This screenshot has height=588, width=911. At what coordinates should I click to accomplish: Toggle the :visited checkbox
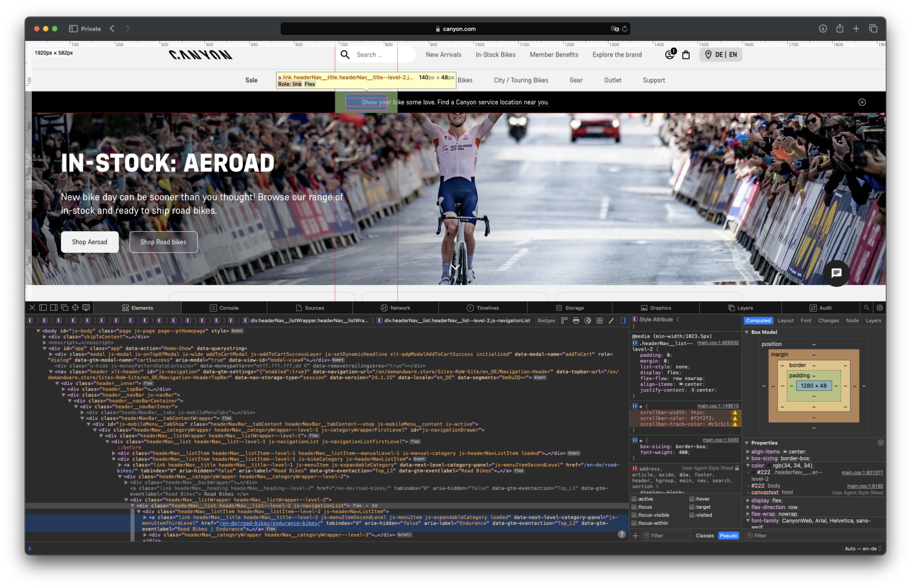[692, 515]
